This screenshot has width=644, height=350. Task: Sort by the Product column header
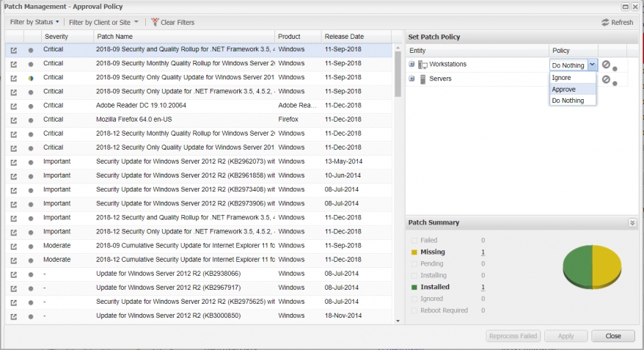click(299, 37)
